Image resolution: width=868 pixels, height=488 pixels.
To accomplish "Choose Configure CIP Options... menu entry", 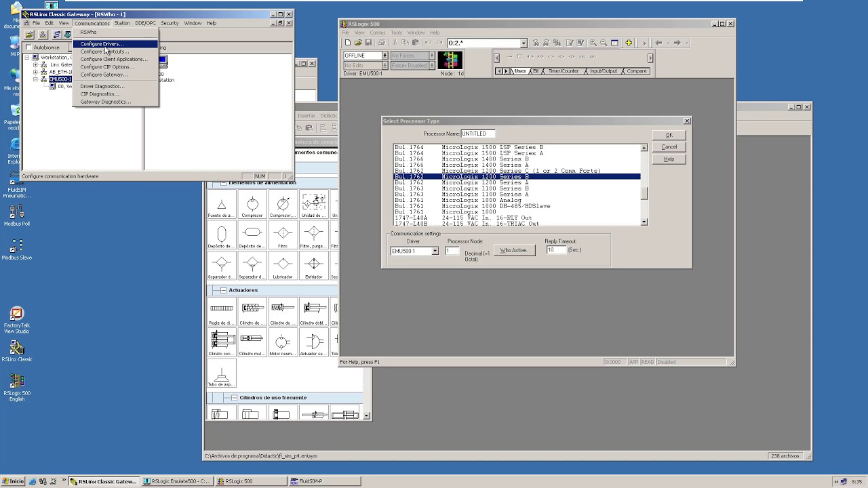I will pos(115,67).
